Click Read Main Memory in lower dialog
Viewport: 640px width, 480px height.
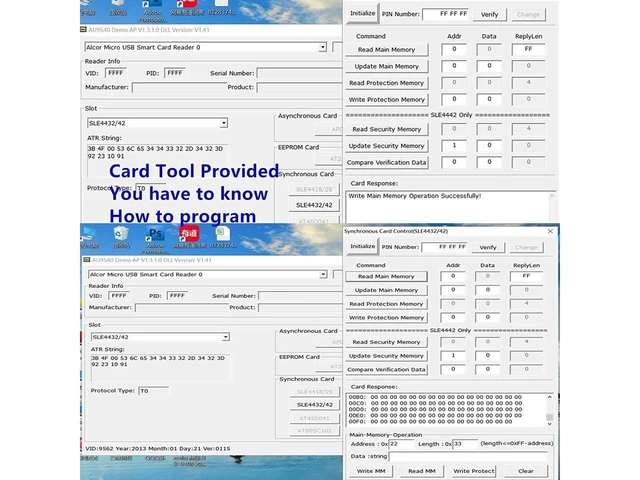[386, 276]
